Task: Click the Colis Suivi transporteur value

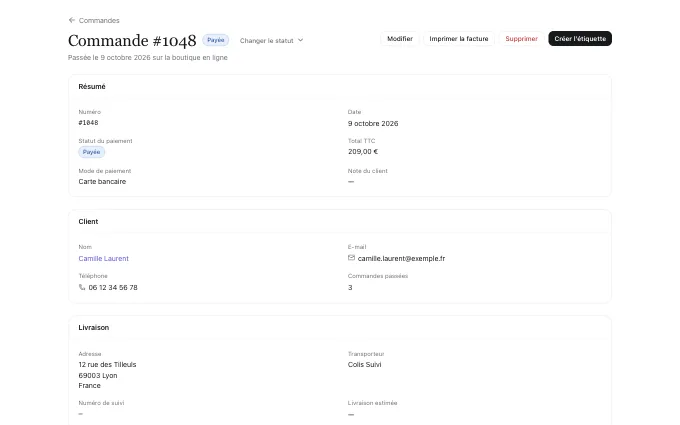Action: click(x=364, y=365)
